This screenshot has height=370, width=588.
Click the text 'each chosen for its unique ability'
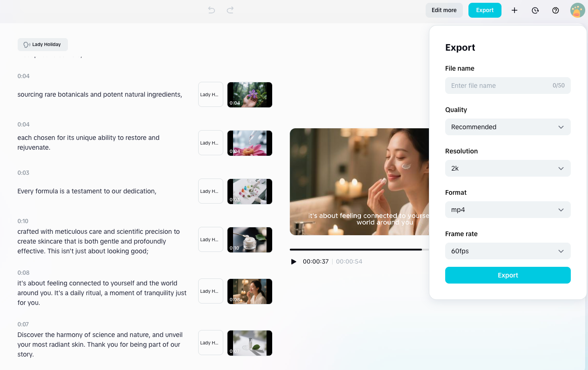coord(68,138)
